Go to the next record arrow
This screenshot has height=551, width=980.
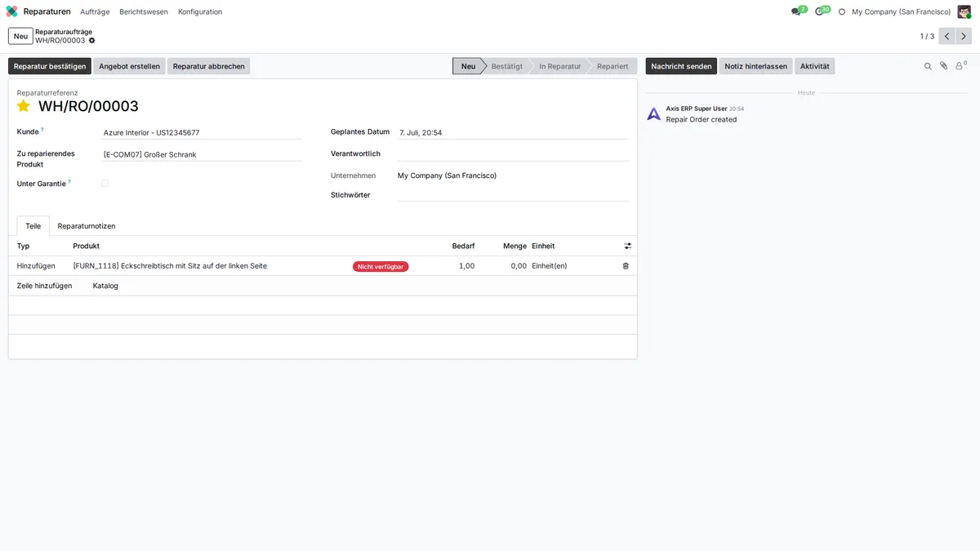click(x=964, y=36)
